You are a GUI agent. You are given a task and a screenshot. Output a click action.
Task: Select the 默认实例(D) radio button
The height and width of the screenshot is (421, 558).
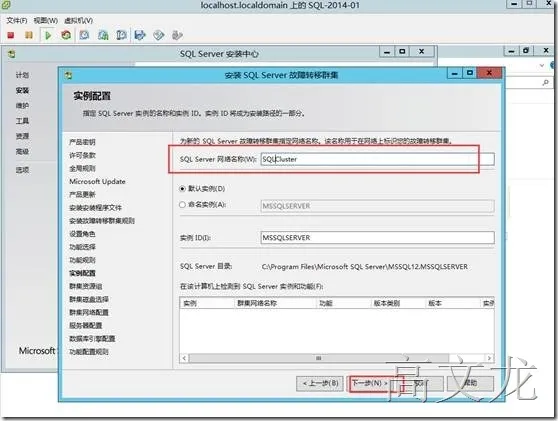click(x=182, y=189)
